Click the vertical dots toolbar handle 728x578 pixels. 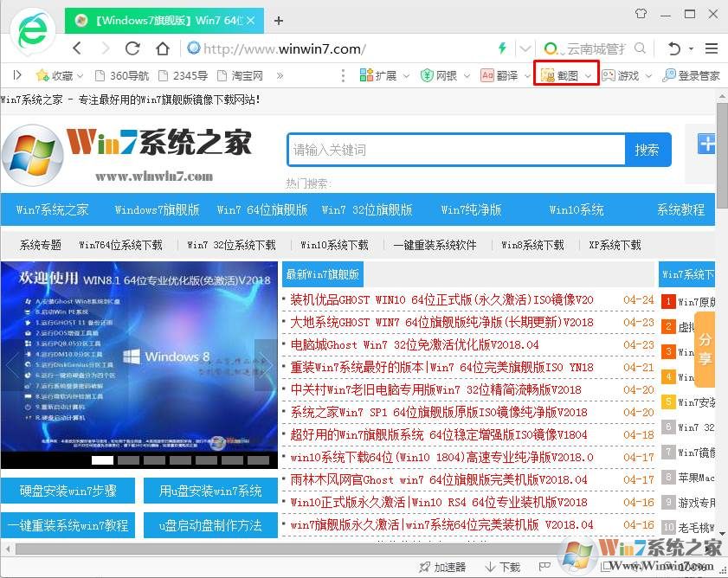(x=343, y=75)
